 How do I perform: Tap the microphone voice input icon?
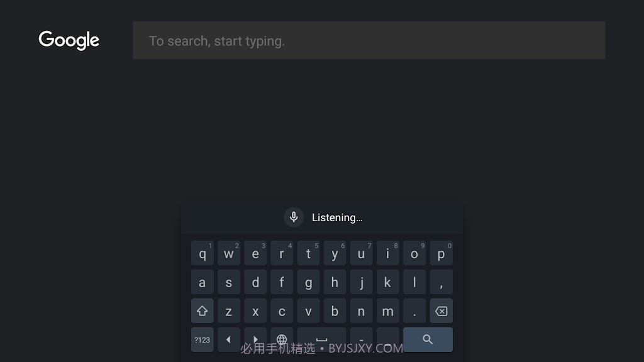[294, 217]
